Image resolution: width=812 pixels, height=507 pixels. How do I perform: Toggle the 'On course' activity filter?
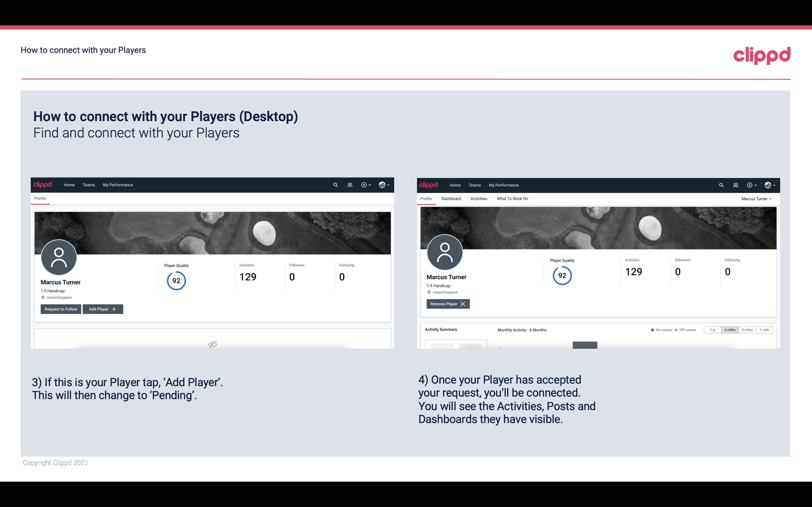[x=660, y=329]
